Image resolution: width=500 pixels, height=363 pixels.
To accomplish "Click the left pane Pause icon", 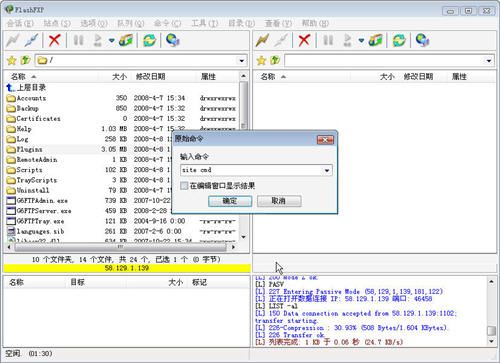I will pyautogui.click(x=78, y=40).
